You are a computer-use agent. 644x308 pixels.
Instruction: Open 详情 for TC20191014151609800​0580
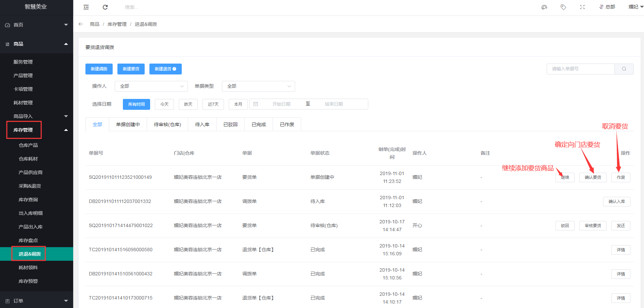621,250
